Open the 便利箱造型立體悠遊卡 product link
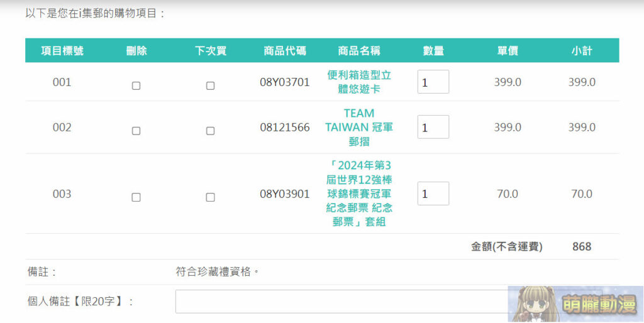Screen dimensions: 644x323 359,82
